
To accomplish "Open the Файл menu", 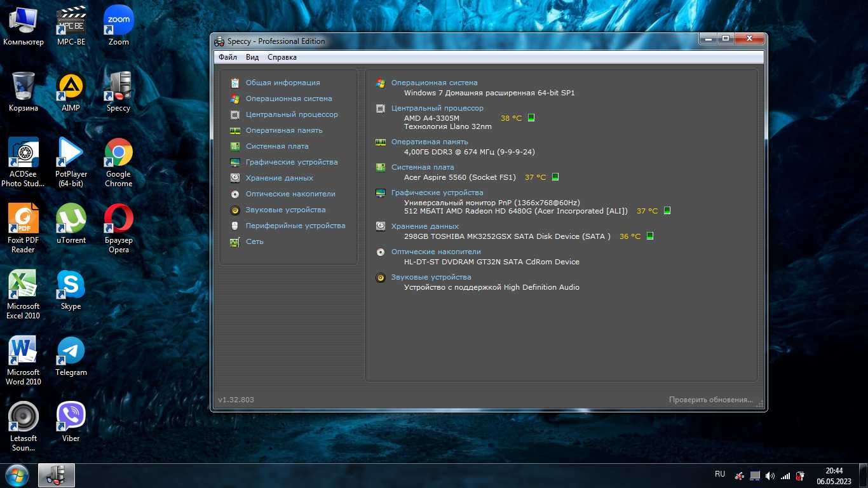I will pyautogui.click(x=227, y=57).
